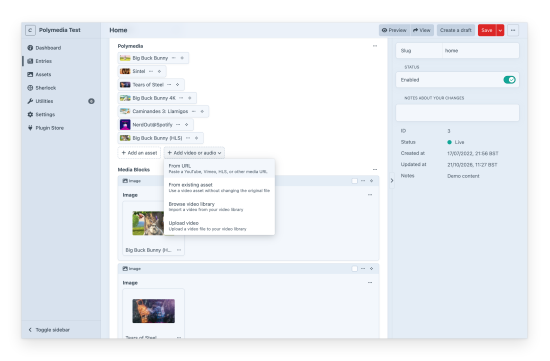Click the Utilities badge indicator

click(91, 101)
